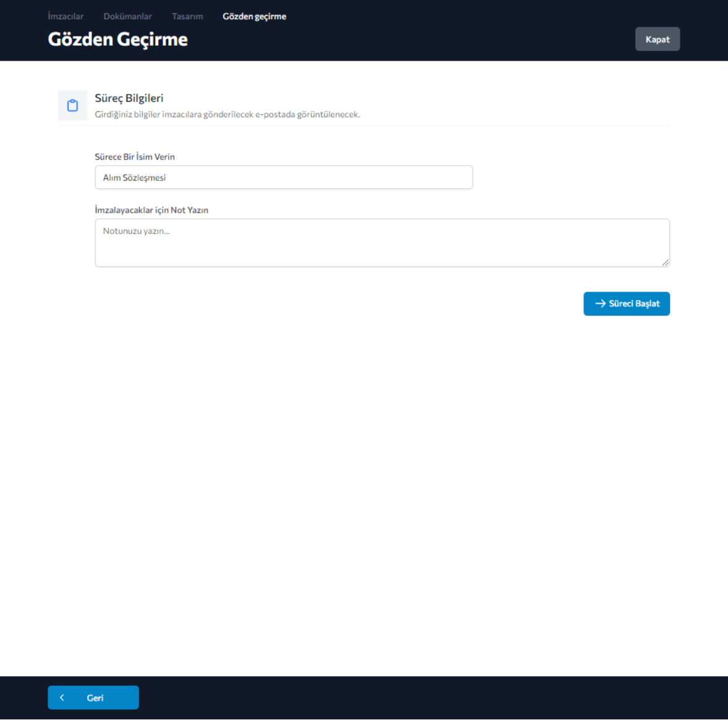Open the İmzacılar step tab
The height and width of the screenshot is (720, 728).
[66, 17]
